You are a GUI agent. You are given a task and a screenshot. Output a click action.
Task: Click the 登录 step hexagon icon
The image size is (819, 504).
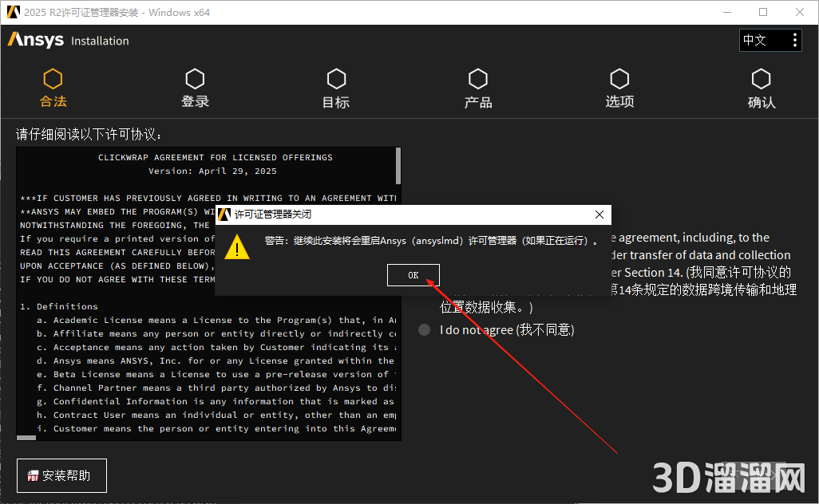point(195,79)
